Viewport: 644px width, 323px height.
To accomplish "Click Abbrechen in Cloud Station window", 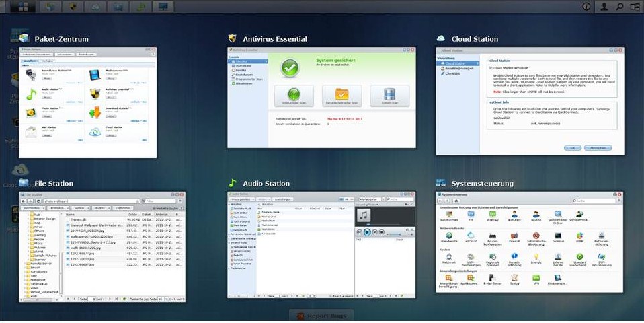I will (x=598, y=148).
